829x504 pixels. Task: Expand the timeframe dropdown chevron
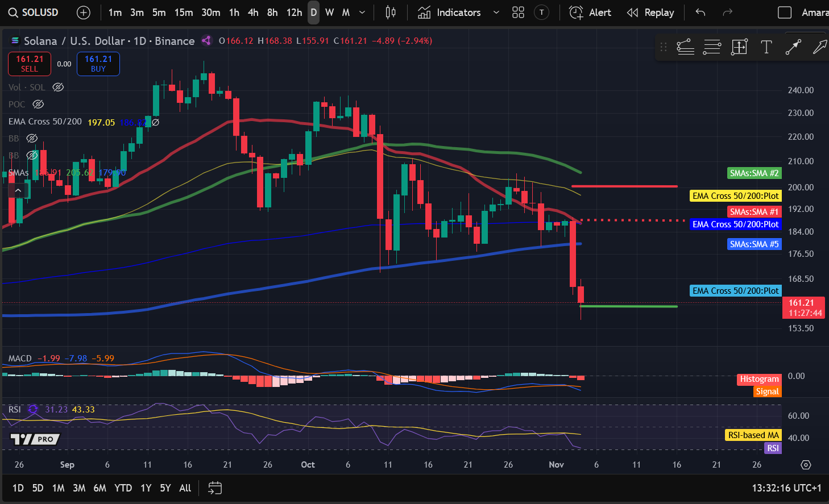[x=362, y=12]
